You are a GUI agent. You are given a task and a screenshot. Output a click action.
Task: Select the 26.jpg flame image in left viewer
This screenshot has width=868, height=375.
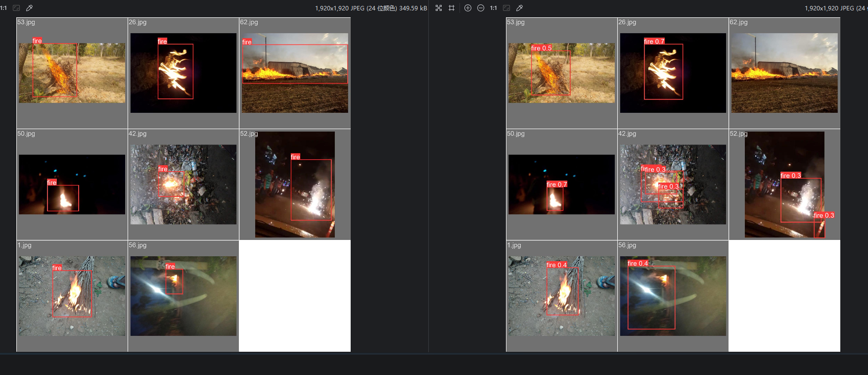click(183, 73)
